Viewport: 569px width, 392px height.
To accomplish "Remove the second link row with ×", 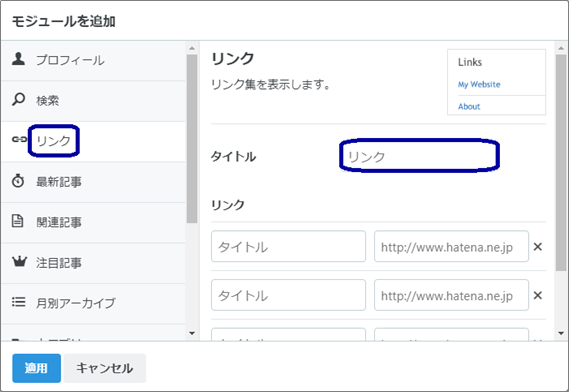I will (x=538, y=295).
